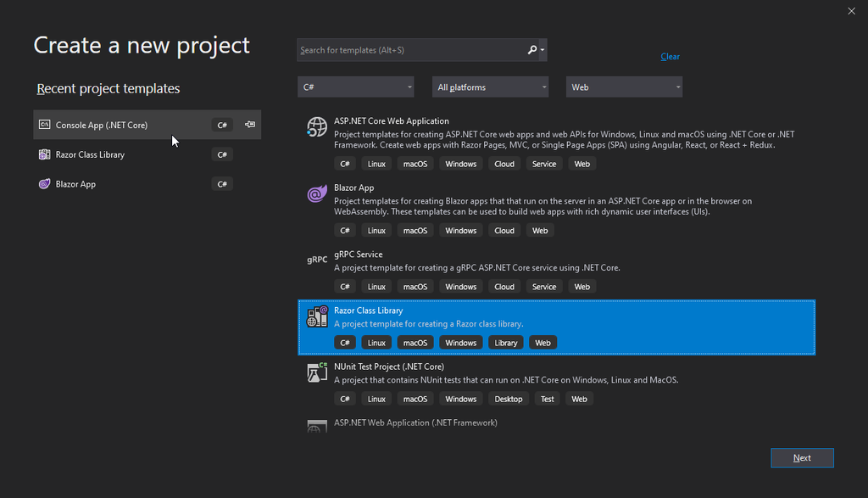868x498 pixels.
Task: Pin the Console App (.NET Core) template
Action: point(250,125)
